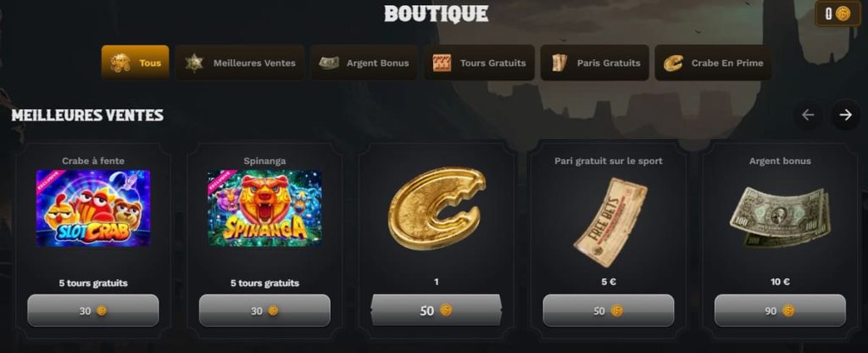
Task: Buy 5 € sport free bet for 50 coins
Action: tap(609, 311)
